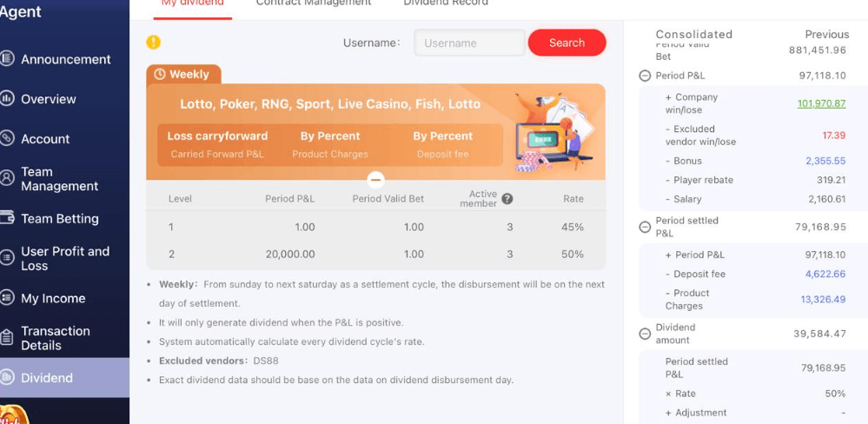Screen dimensions: 868x424
Task: Collapse the Dividend amount section
Action: tap(645, 334)
